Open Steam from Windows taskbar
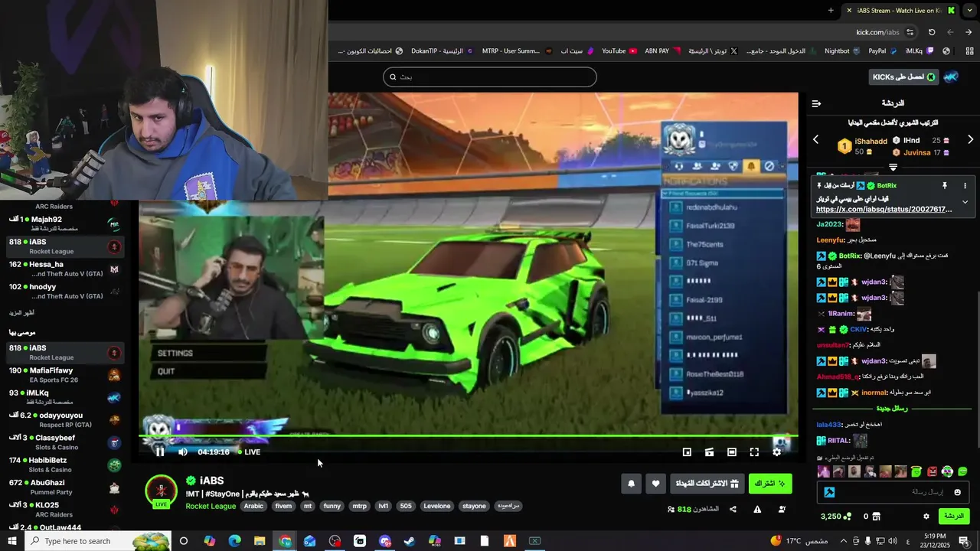 click(410, 541)
